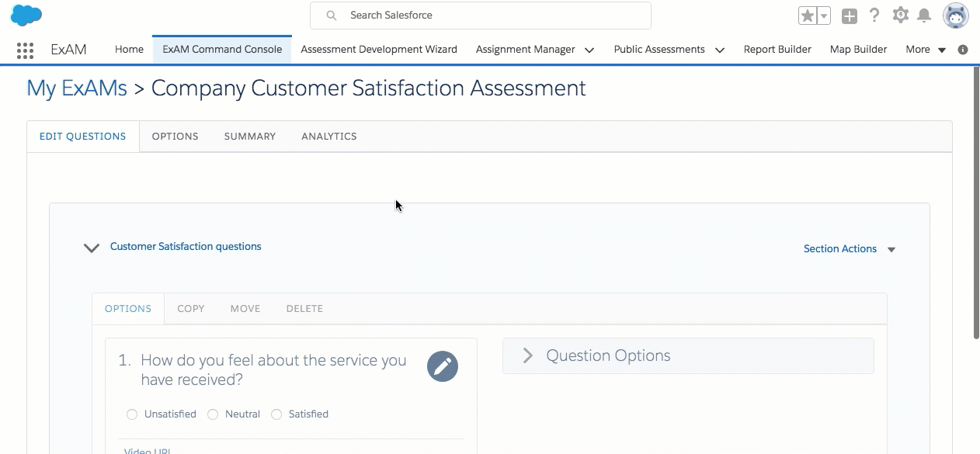Open the App Launcher grid icon
This screenshot has width=980, height=454.
click(x=25, y=50)
